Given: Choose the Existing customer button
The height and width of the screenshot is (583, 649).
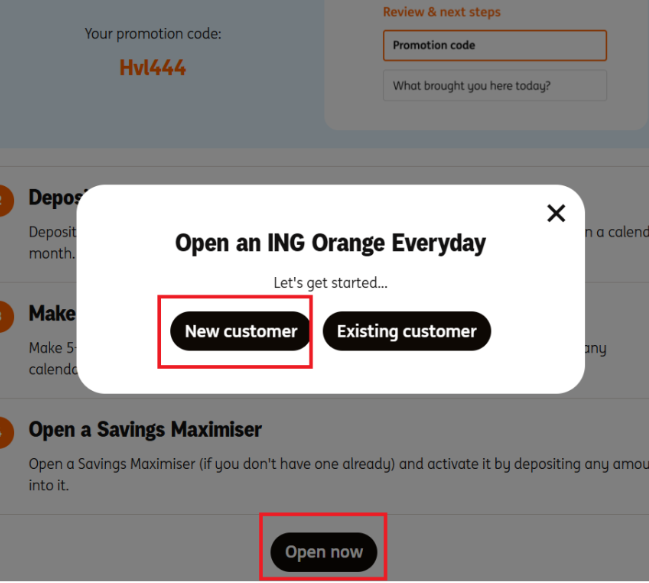Looking at the screenshot, I should [406, 331].
